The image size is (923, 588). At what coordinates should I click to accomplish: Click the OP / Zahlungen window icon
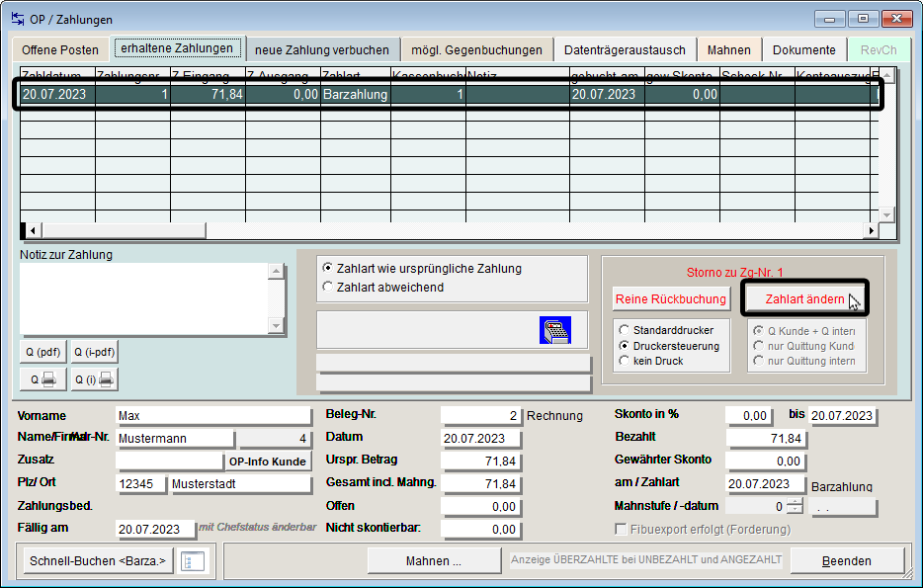[x=17, y=19]
